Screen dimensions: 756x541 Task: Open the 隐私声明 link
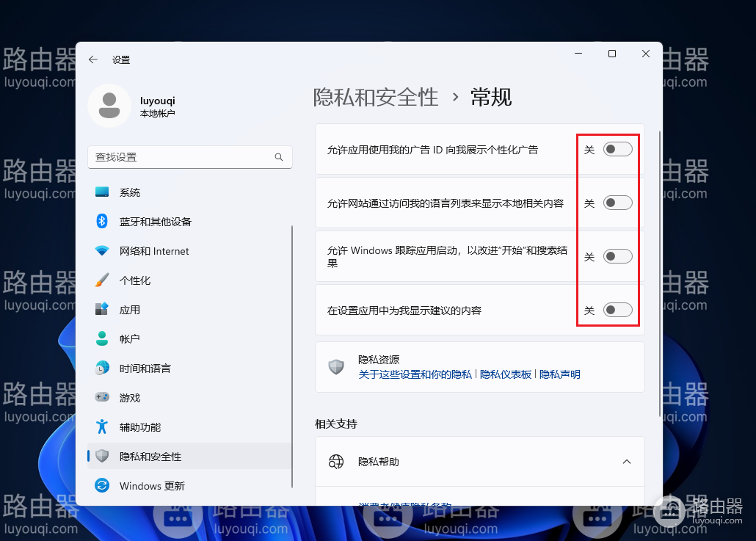[560, 374]
